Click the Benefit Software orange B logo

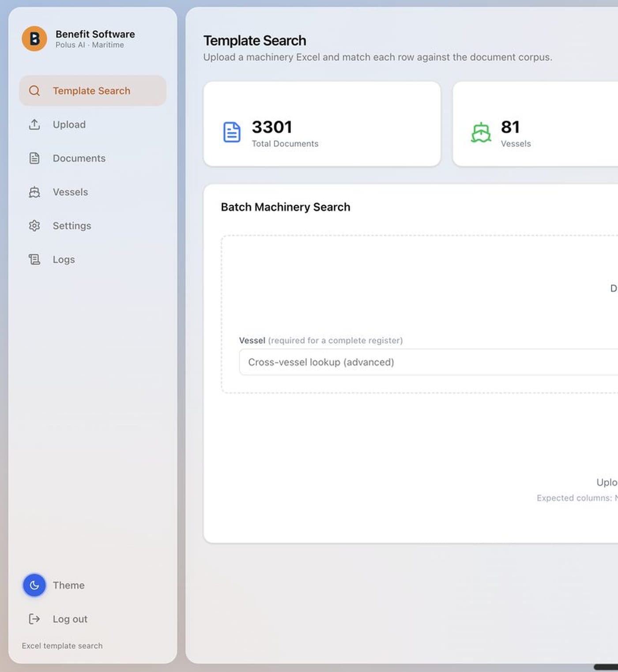[34, 39]
